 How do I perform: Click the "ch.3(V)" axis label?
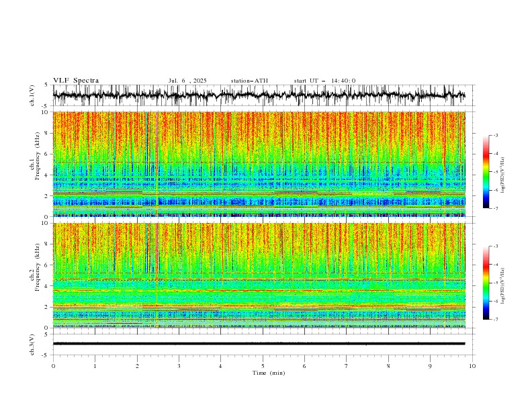click(32, 345)
